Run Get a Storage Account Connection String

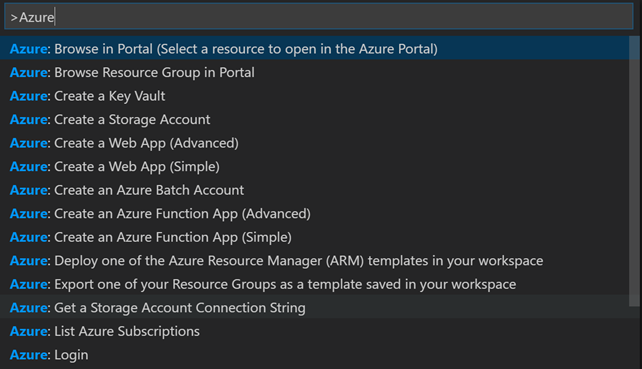[314, 308]
